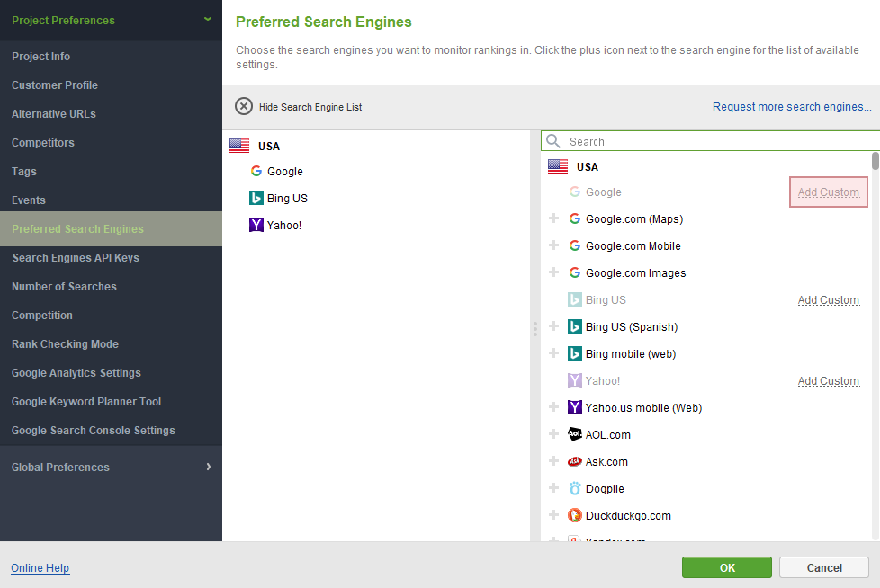Image resolution: width=880 pixels, height=588 pixels.
Task: Select Yahoo! in the selected engines list
Action: click(284, 225)
